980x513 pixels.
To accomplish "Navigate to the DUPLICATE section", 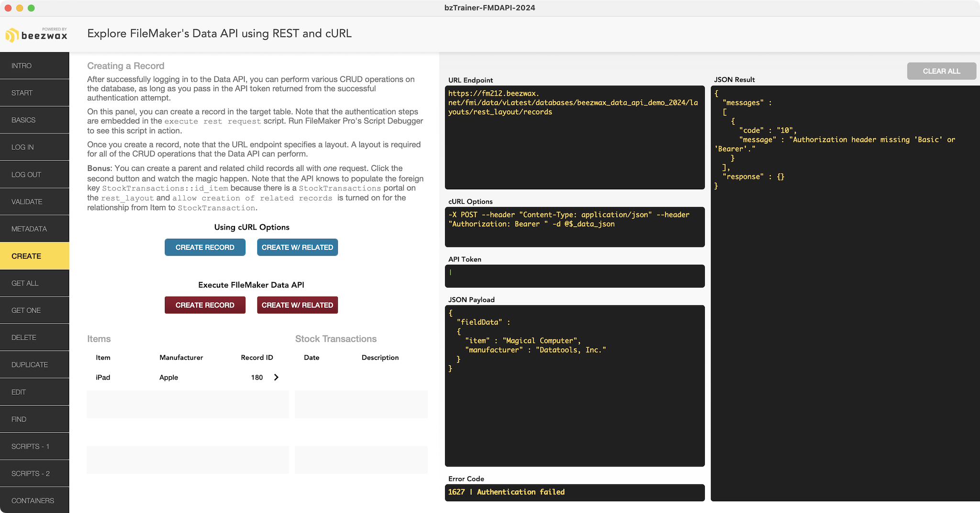I will [x=34, y=365].
